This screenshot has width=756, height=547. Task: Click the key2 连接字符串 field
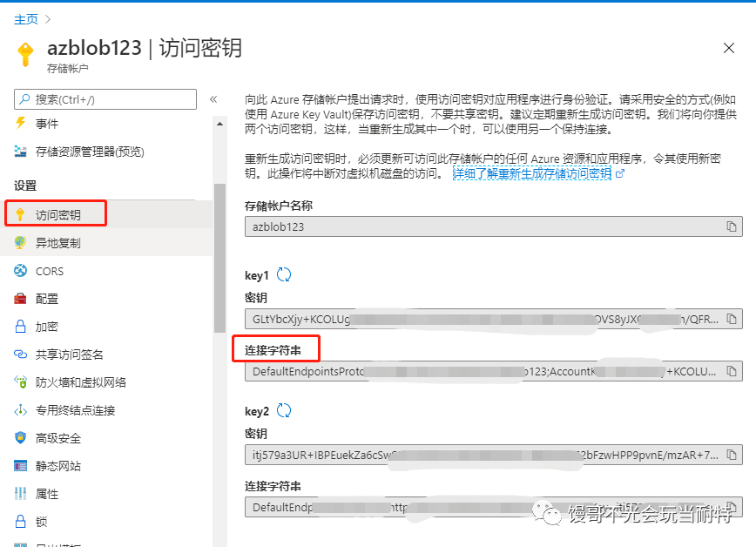pos(494,508)
